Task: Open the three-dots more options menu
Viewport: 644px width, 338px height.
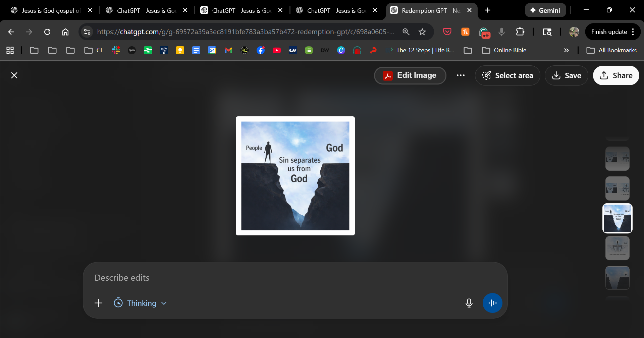Action: click(x=461, y=75)
